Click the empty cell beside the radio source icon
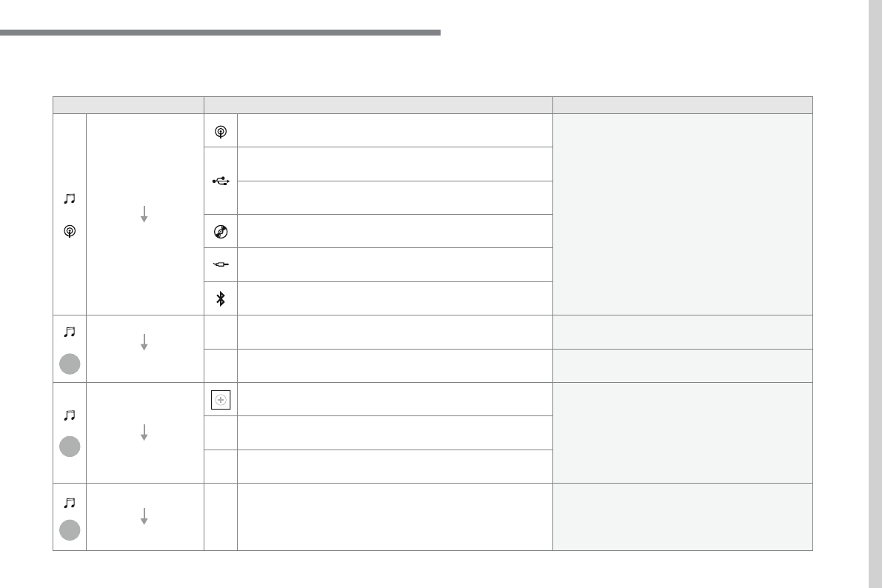Image resolution: width=882 pixels, height=588 pixels. 395,130
